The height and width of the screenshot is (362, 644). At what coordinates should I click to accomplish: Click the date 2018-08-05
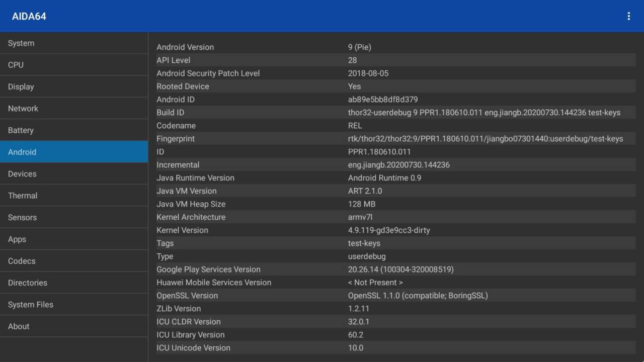coord(368,73)
